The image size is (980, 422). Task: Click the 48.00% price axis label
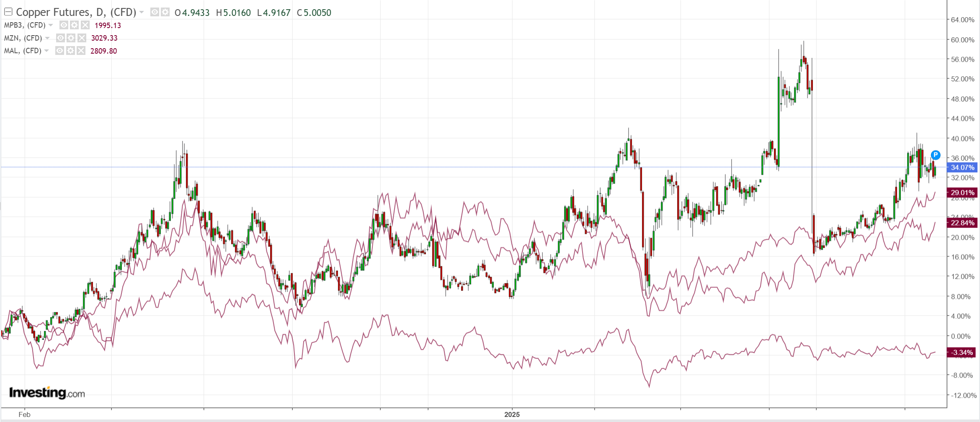tap(962, 99)
